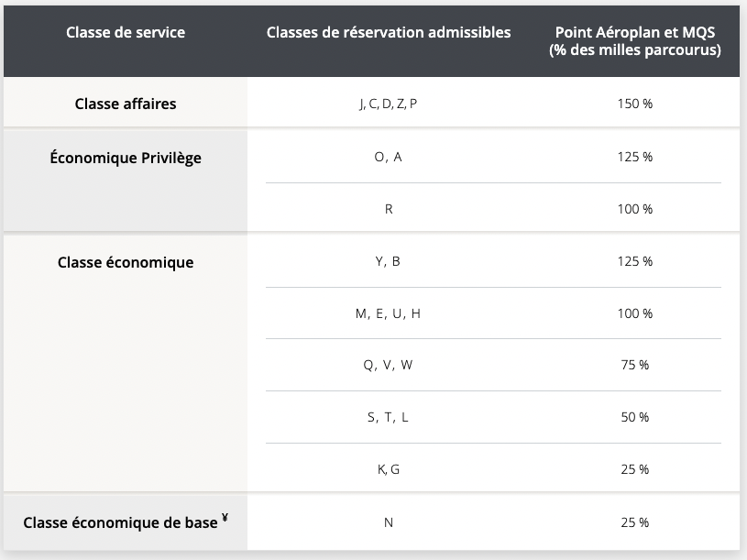Click the "N" booking class cell
The width and height of the screenshot is (747, 560).
click(x=389, y=522)
